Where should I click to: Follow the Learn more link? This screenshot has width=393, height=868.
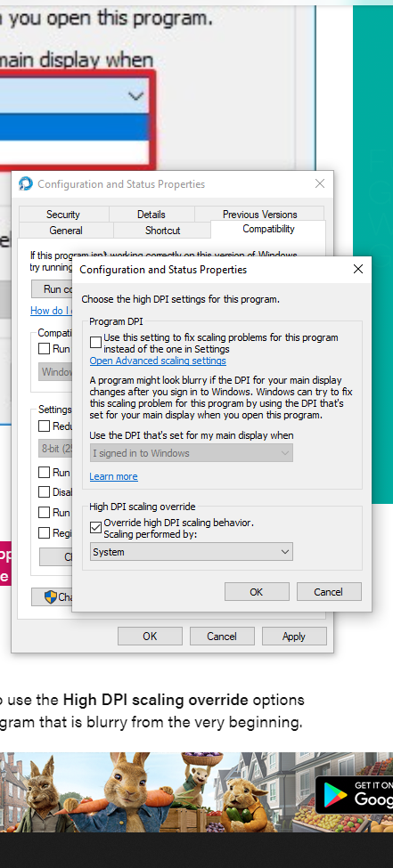point(114,476)
